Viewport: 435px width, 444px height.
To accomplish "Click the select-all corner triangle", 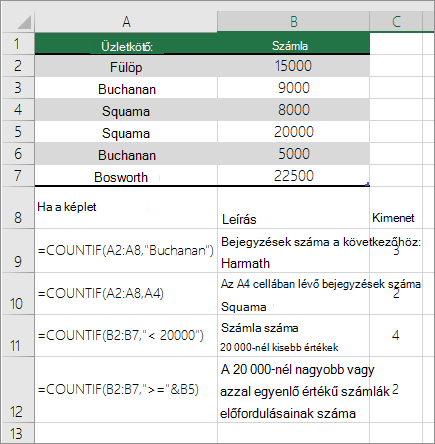I will tap(23, 22).
